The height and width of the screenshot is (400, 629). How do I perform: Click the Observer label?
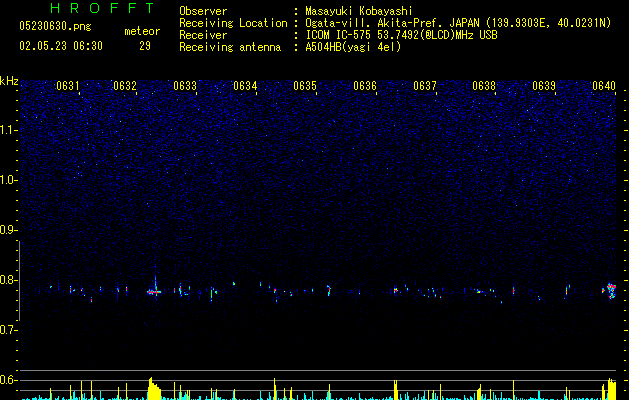(x=203, y=11)
